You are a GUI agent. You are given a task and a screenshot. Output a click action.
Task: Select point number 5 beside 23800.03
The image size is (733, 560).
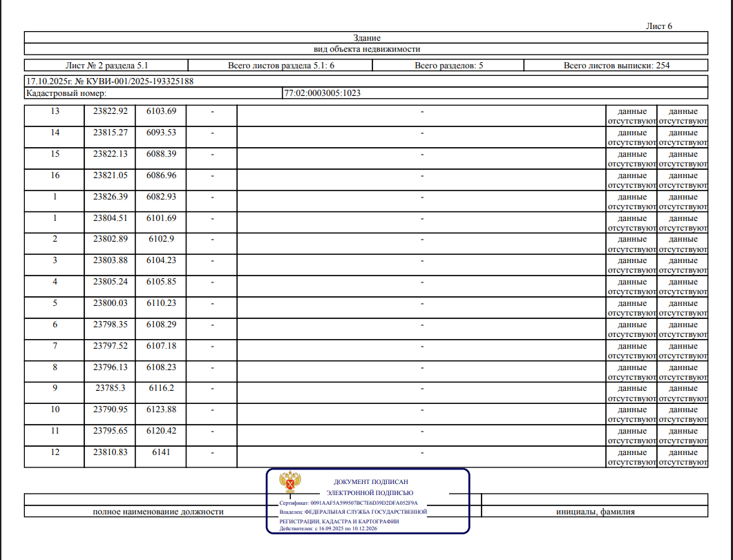tap(55, 303)
